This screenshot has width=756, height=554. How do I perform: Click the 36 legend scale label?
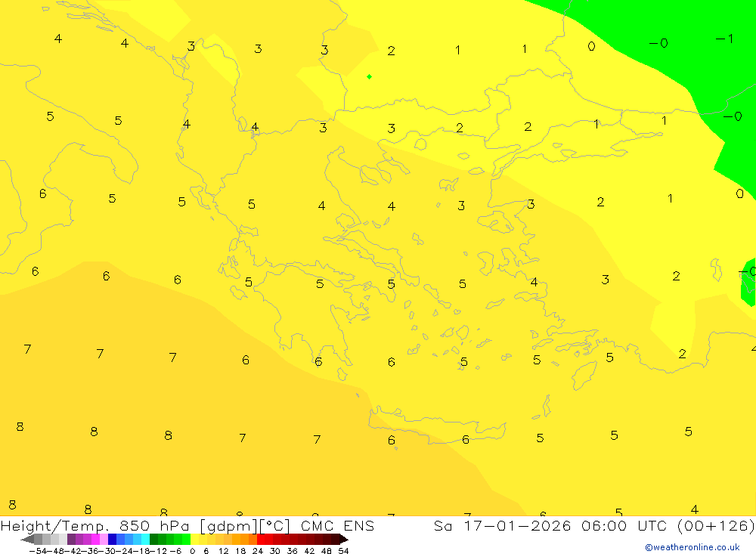click(x=292, y=551)
